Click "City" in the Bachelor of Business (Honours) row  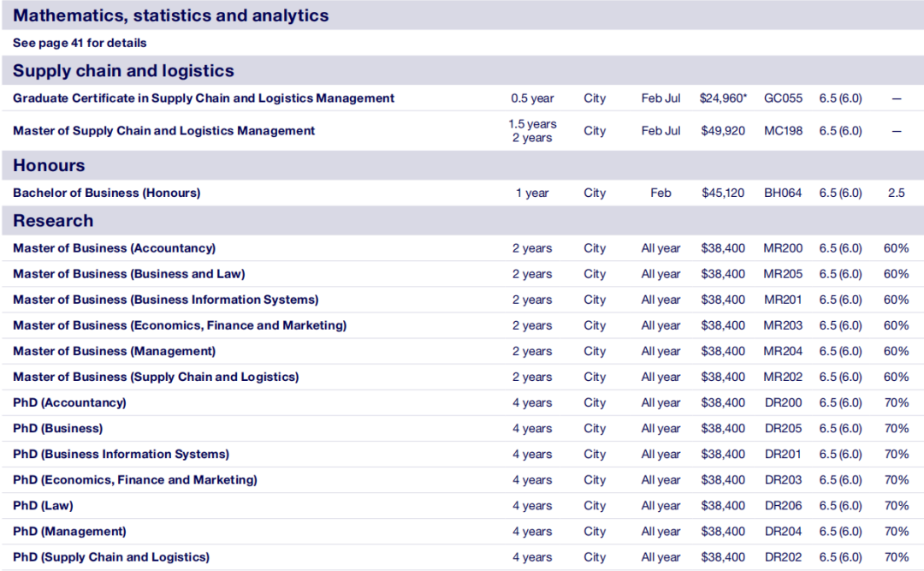tap(595, 193)
